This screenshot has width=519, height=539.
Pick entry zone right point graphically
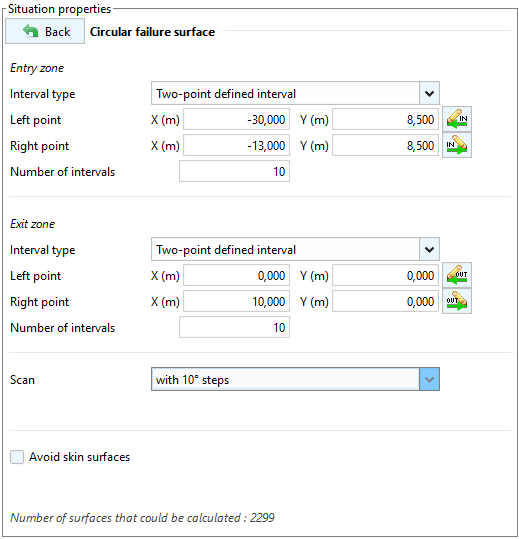click(x=456, y=145)
